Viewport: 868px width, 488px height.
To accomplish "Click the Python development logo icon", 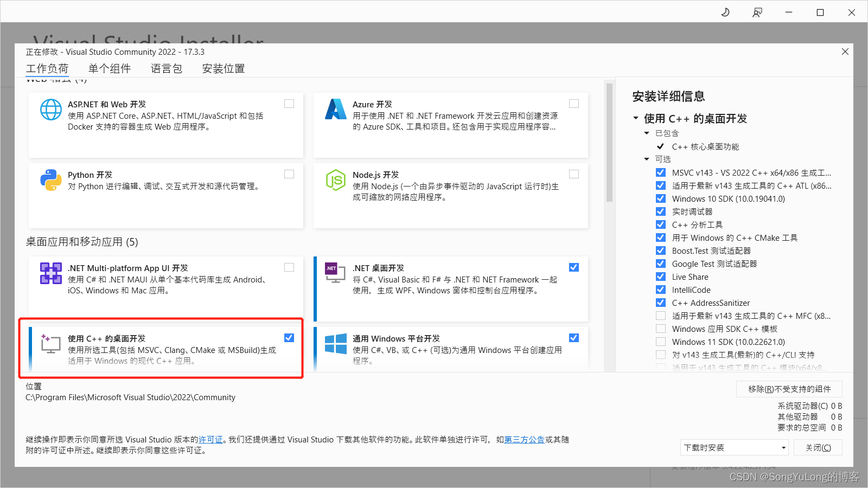I will click(51, 180).
